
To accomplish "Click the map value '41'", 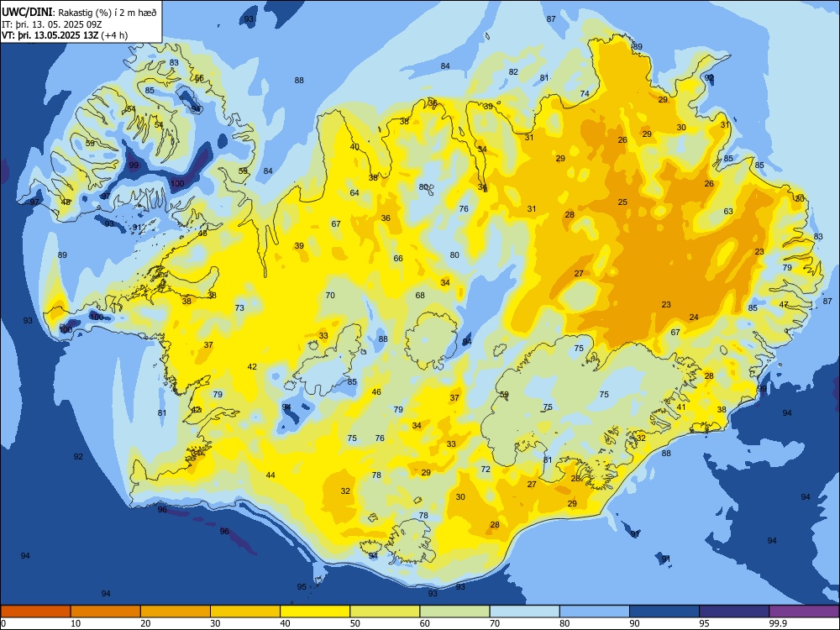I will click(x=681, y=407).
